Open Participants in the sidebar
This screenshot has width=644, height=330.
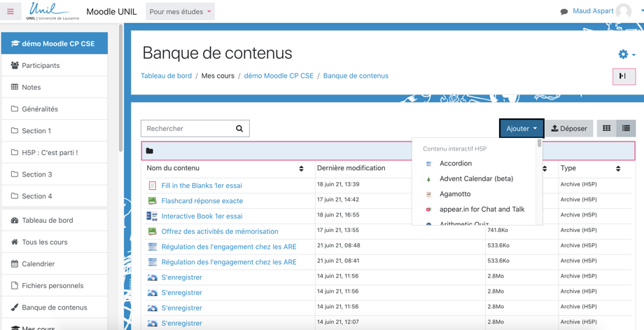(41, 65)
